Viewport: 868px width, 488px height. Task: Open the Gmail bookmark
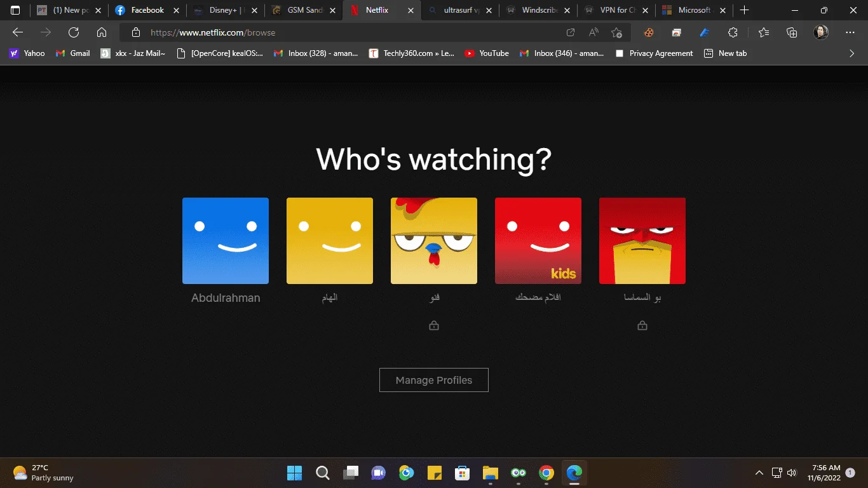tap(72, 53)
